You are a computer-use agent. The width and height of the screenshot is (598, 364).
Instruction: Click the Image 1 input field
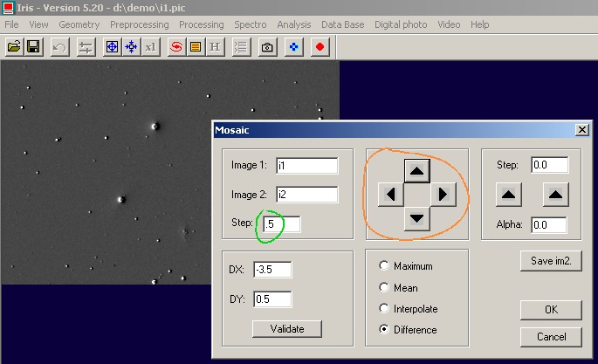[x=307, y=166]
